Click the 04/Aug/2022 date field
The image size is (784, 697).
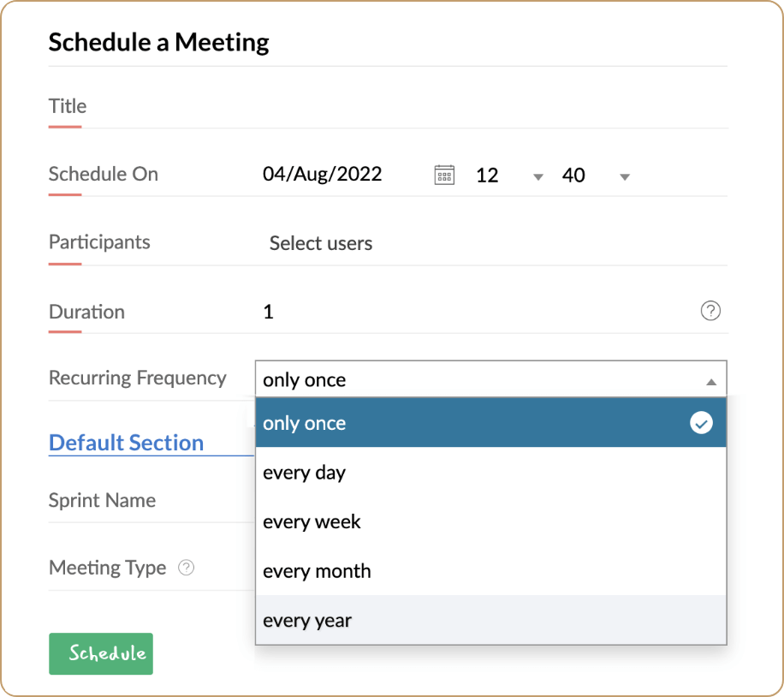pyautogui.click(x=323, y=175)
